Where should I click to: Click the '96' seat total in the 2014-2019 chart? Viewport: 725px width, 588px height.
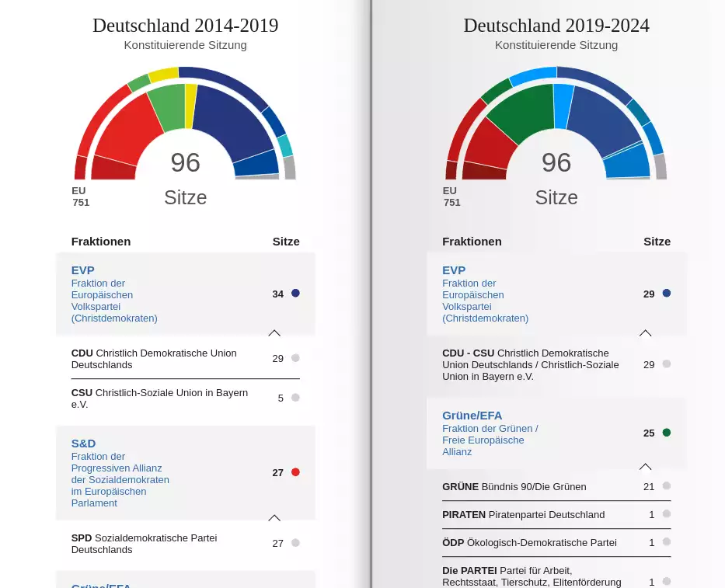click(x=186, y=162)
